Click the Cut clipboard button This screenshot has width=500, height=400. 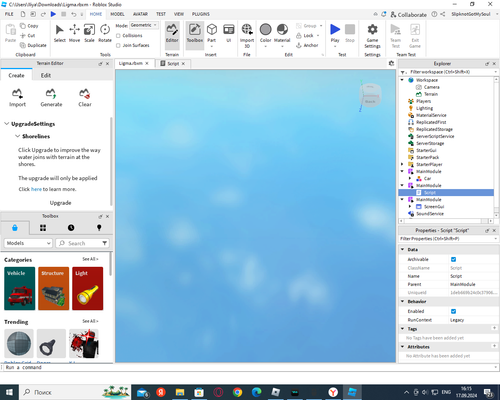point(27,35)
